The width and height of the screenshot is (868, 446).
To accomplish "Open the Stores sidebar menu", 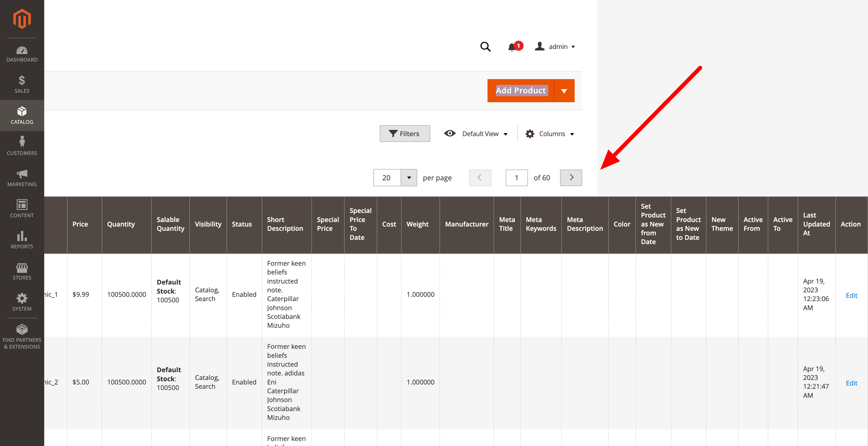I will [x=22, y=271].
